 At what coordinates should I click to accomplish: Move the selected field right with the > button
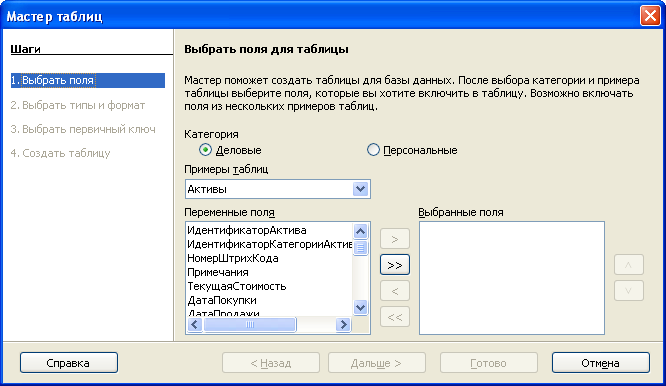[x=395, y=239]
